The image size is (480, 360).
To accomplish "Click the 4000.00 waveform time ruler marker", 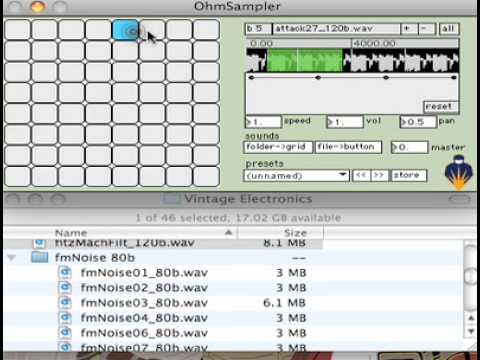I will (375, 43).
